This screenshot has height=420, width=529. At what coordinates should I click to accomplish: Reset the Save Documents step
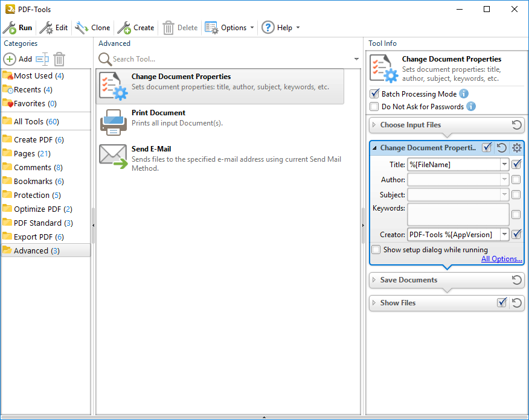[516, 280]
